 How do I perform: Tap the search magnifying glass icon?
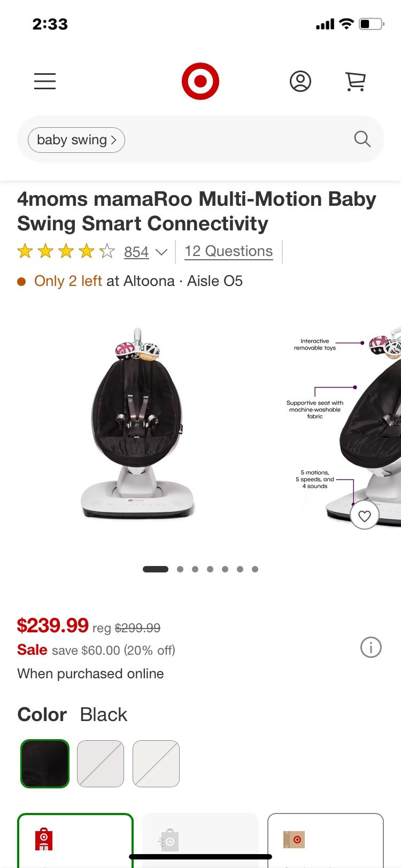(363, 139)
